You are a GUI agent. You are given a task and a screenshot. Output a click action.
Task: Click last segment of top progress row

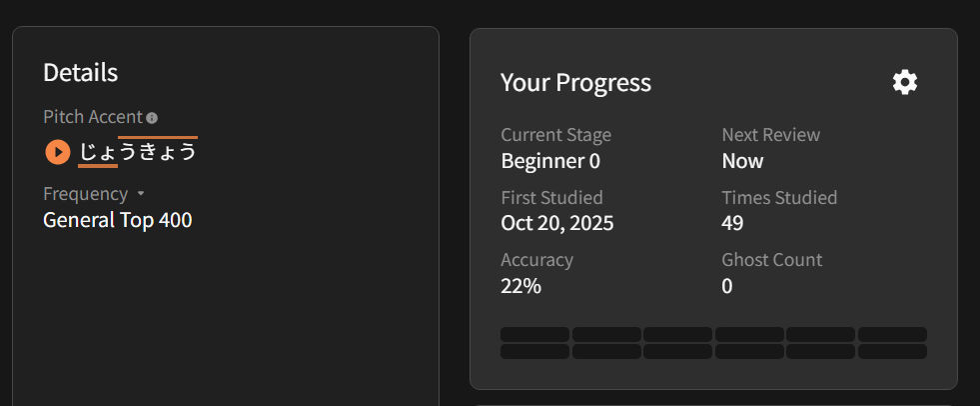(x=892, y=334)
